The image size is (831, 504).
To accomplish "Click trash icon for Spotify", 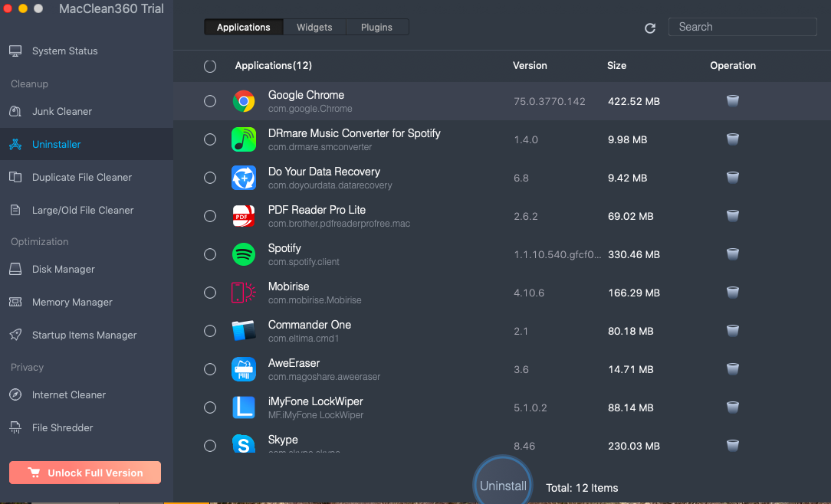I will click(732, 254).
